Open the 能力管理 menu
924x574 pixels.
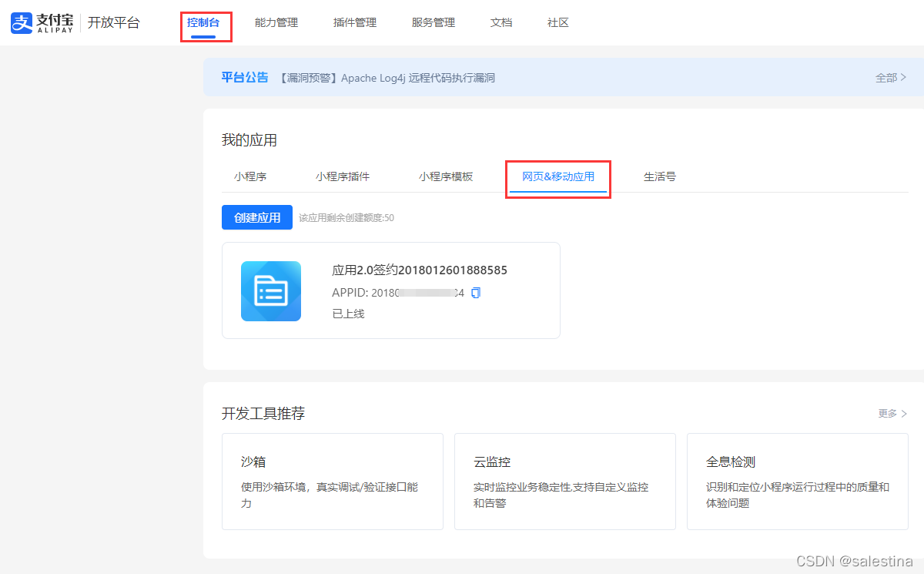[276, 23]
